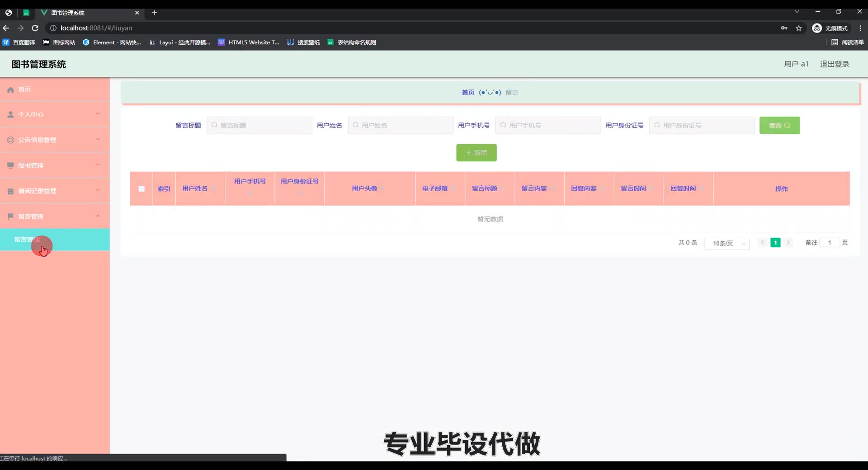
Task: Click the chevron on 图书管理
Action: point(98,164)
